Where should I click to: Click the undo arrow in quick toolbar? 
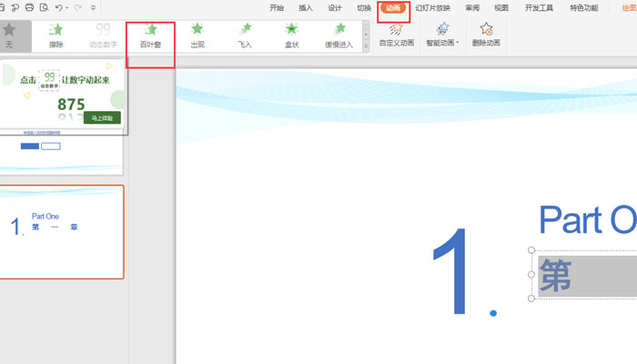(59, 7)
